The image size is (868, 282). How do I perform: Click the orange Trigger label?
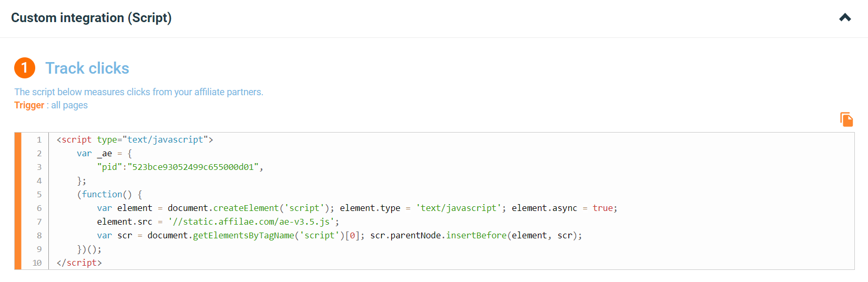(29, 105)
